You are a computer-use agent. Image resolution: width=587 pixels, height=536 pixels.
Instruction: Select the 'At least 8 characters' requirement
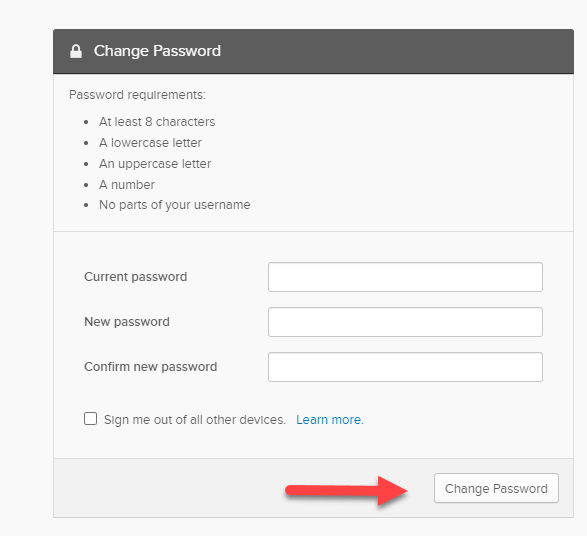[x=157, y=122]
